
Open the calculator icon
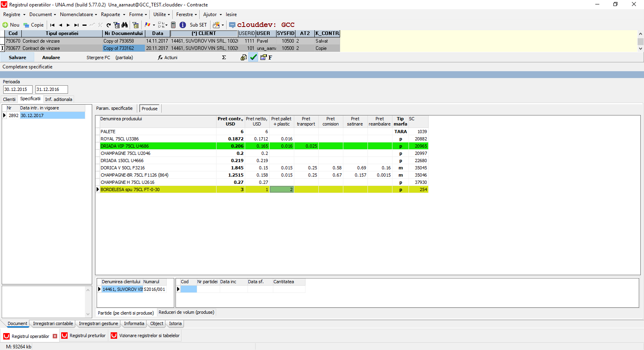click(x=173, y=25)
